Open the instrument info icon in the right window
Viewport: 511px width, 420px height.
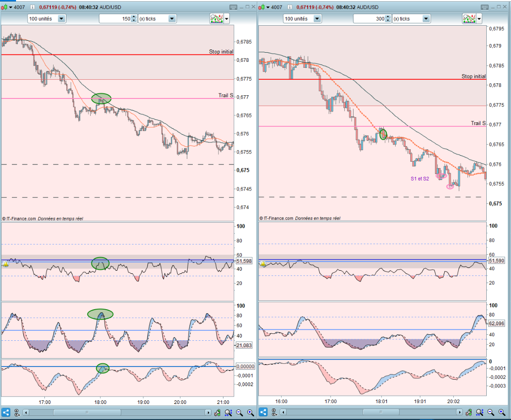pyautogui.click(x=289, y=7)
